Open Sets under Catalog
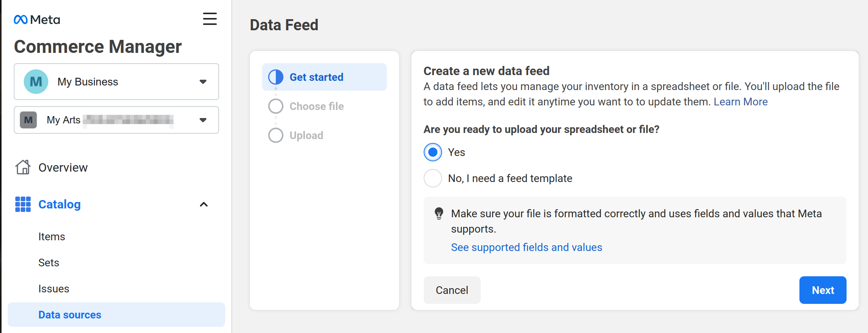This screenshot has height=333, width=868. tap(49, 262)
